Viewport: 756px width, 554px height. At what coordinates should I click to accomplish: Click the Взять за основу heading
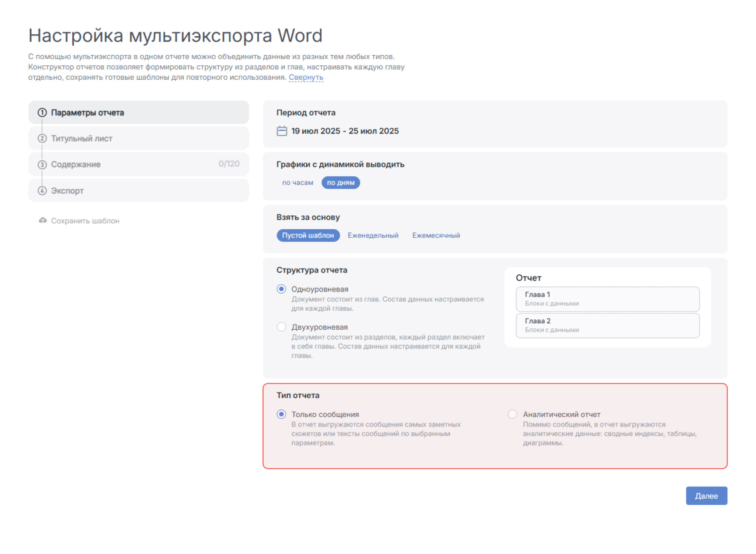(308, 217)
